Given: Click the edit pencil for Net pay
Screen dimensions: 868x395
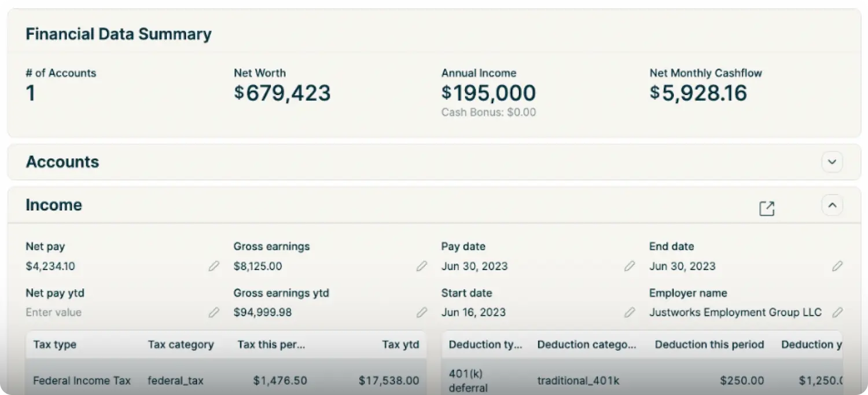Looking at the screenshot, I should 214,266.
